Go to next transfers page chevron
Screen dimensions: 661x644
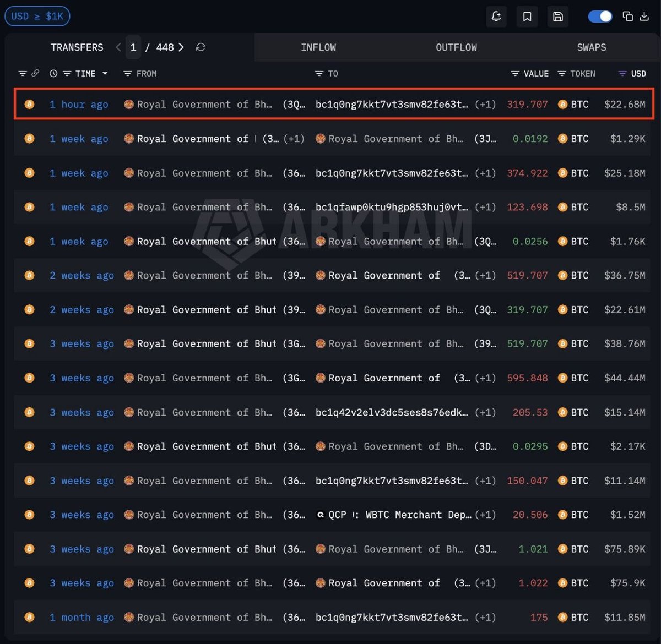point(181,47)
